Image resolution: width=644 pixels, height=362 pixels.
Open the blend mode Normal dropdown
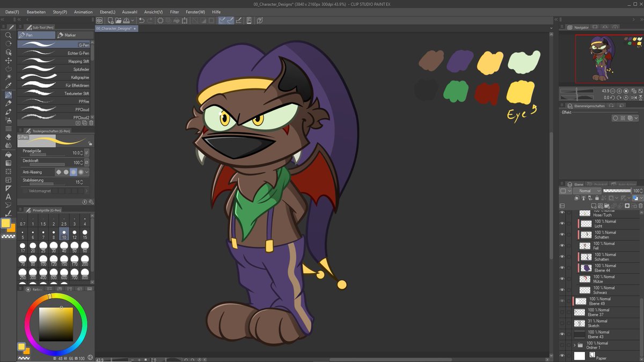(x=586, y=191)
